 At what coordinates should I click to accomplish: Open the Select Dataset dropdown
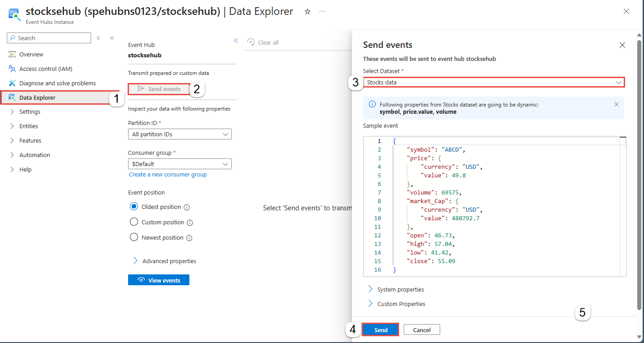pyautogui.click(x=494, y=82)
